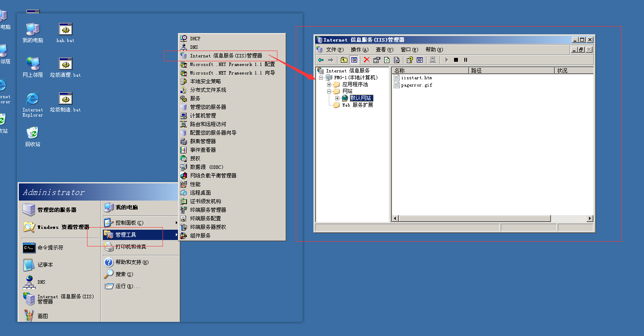
Task: Open 服务 from the 管理工具 submenu
Action: tap(232, 99)
